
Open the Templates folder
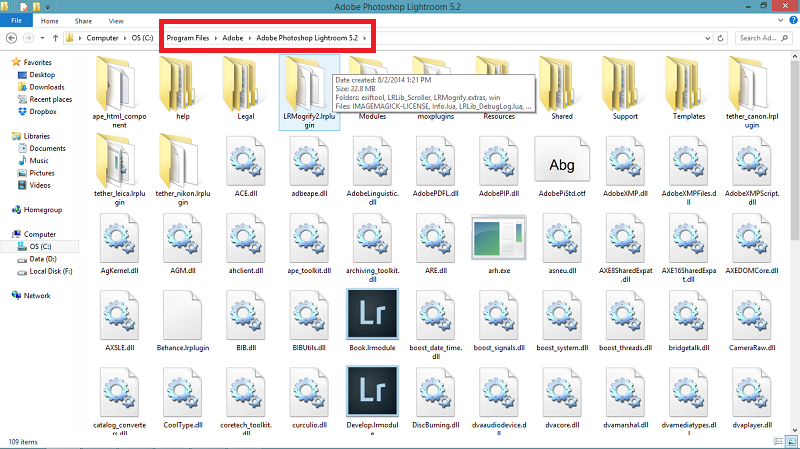point(688,88)
